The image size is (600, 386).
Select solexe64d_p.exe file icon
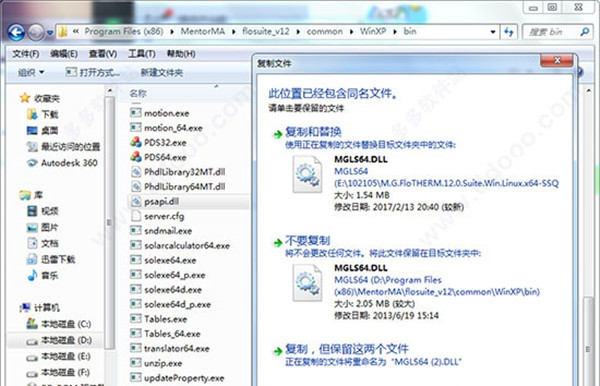136,304
